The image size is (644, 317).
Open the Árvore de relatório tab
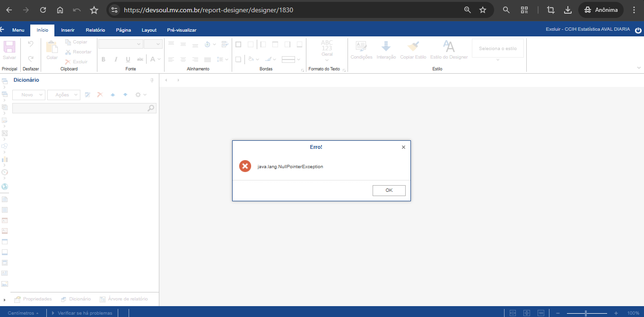coord(123,299)
